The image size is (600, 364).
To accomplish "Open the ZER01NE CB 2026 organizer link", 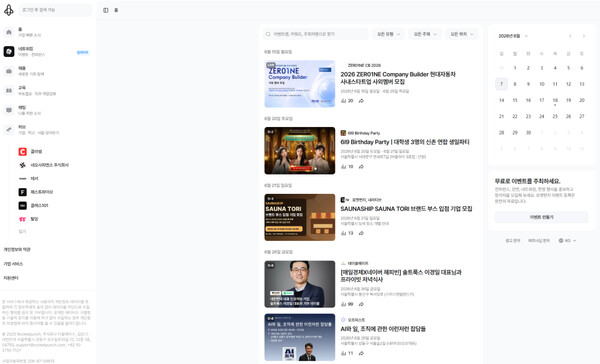I will tap(364, 65).
